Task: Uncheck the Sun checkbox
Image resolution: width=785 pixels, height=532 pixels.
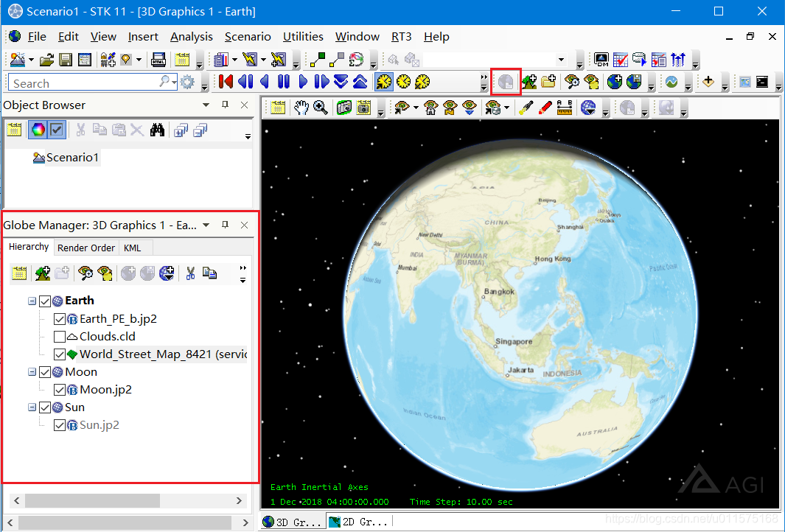Action: tap(44, 407)
